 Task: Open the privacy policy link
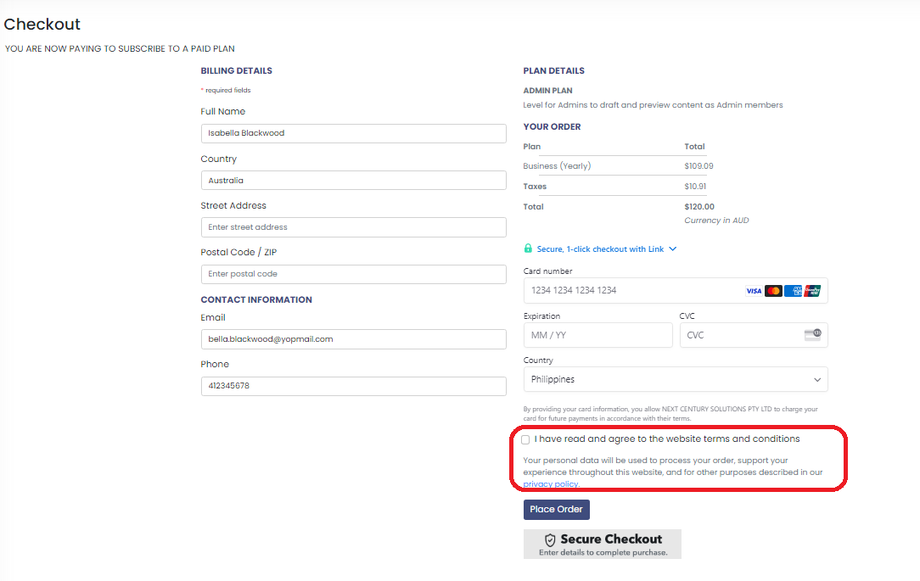tap(551, 484)
